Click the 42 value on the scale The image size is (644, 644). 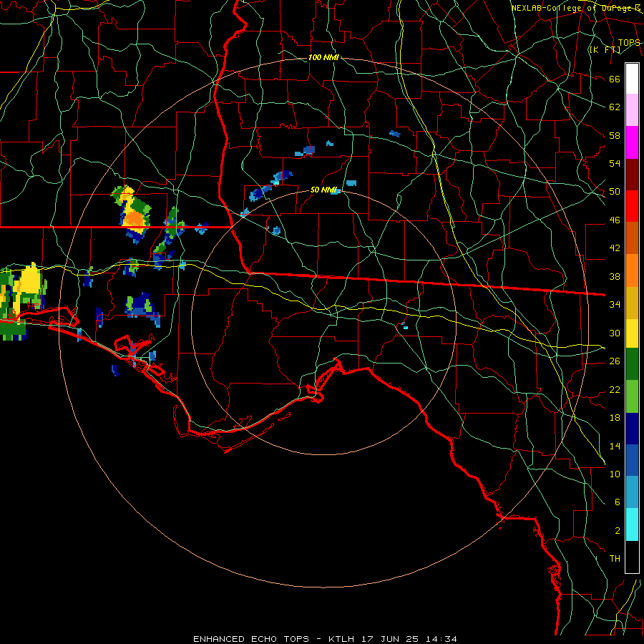pyautogui.click(x=615, y=248)
